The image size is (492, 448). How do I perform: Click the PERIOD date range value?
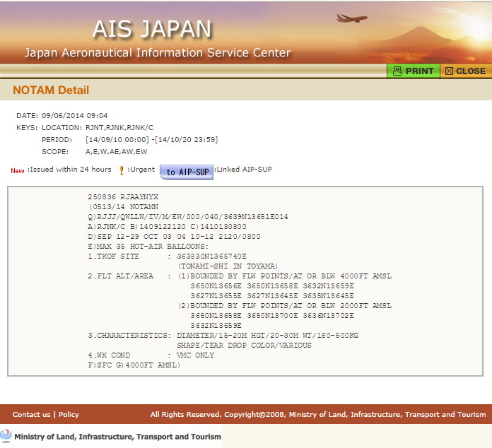click(x=151, y=139)
